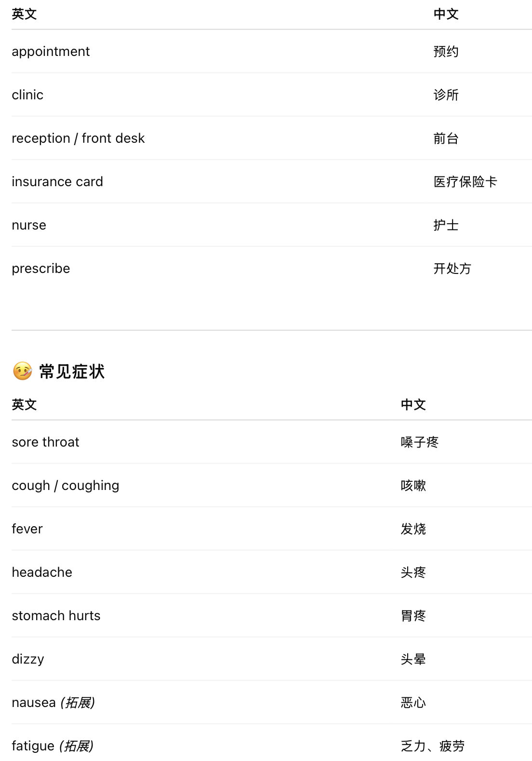This screenshot has width=532, height=761.
Task: Click the 'appointment' vocabulary cell
Action: tap(51, 52)
